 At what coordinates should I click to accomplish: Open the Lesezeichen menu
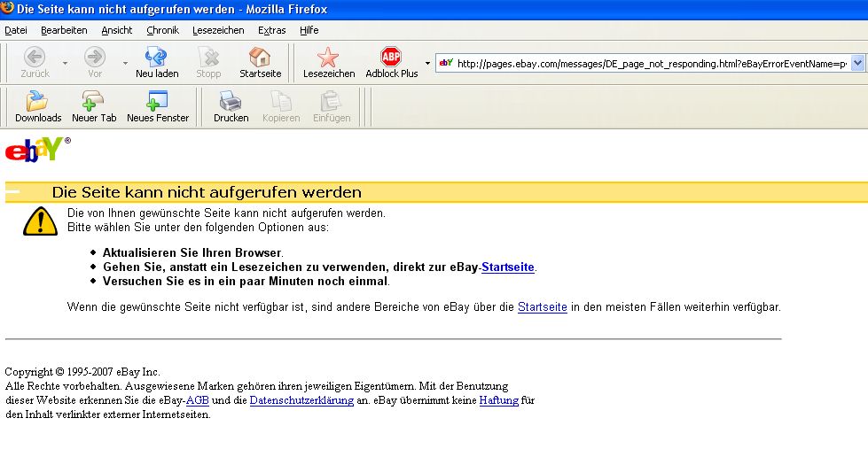[x=218, y=30]
